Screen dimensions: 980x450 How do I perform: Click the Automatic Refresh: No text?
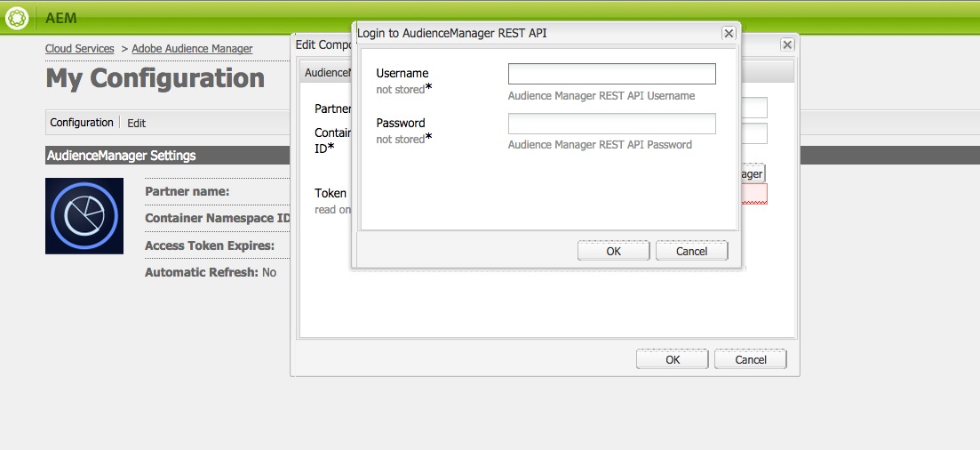(211, 272)
